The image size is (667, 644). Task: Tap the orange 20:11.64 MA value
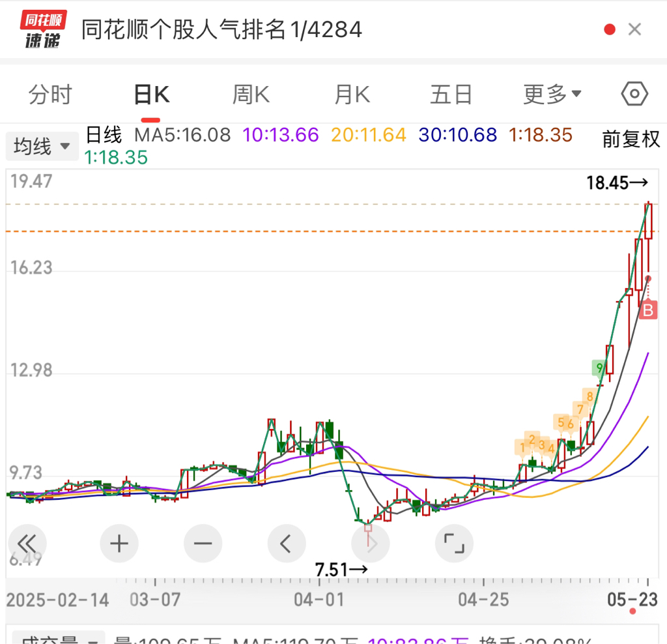pyautogui.click(x=369, y=135)
